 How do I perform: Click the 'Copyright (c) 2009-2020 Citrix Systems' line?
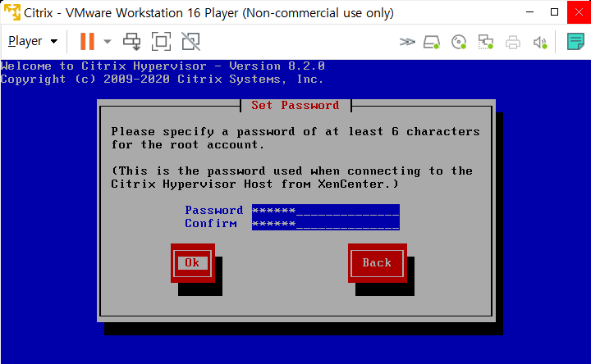(162, 80)
